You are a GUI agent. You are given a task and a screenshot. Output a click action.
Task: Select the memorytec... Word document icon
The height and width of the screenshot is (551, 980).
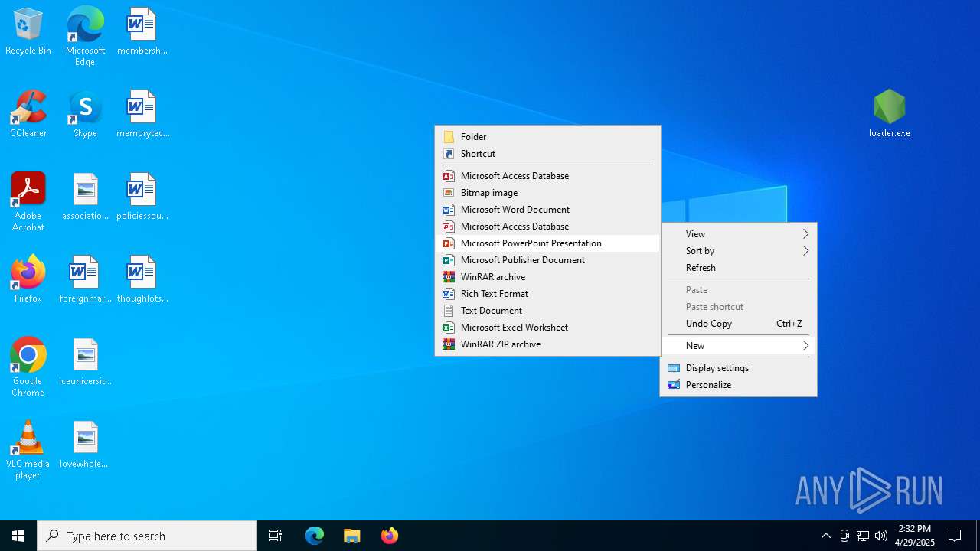pos(142,114)
